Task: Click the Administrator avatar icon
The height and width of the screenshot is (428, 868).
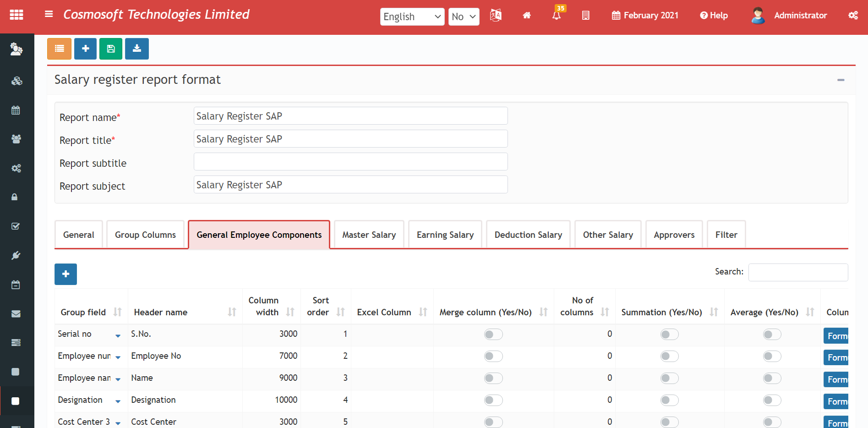Action: pos(758,15)
